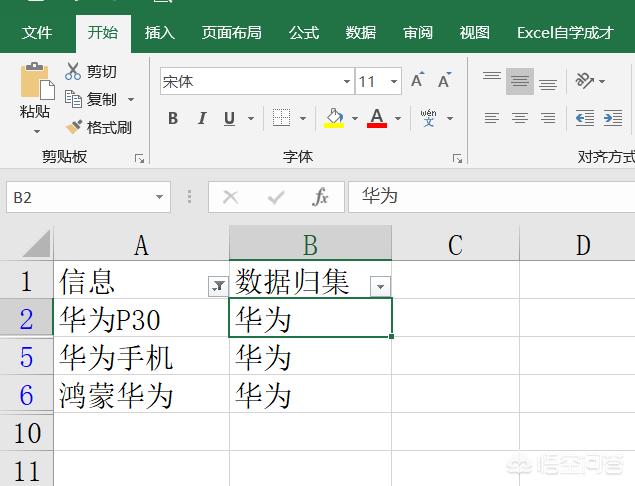Image resolution: width=635 pixels, height=486 pixels.
Task: Toggle Bold formatting
Action: click(173, 118)
